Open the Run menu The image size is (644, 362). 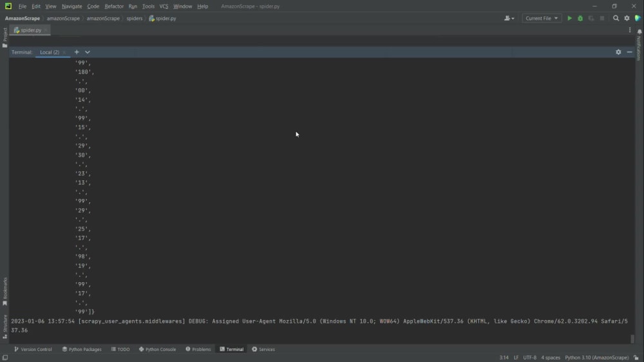coord(133,6)
